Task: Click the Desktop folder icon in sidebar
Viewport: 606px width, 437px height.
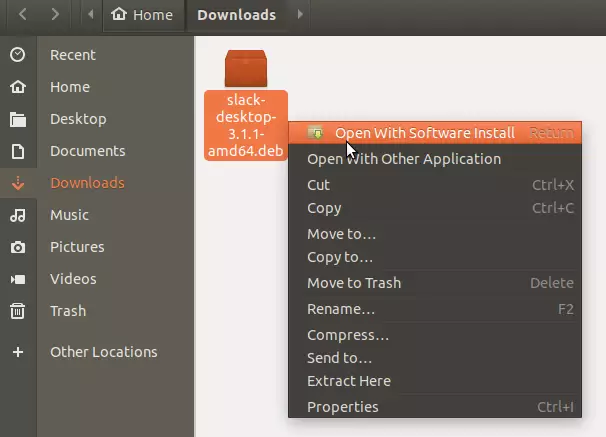Action: tap(18, 119)
